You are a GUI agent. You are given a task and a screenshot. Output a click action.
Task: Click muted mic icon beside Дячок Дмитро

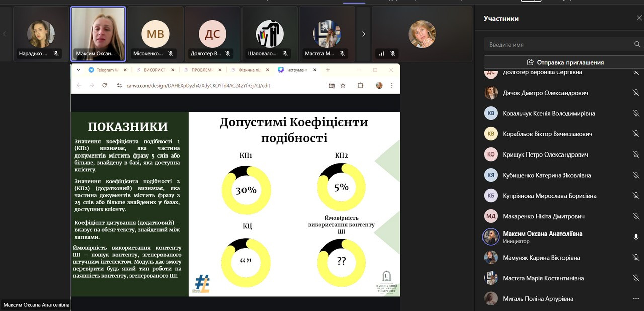click(x=636, y=93)
